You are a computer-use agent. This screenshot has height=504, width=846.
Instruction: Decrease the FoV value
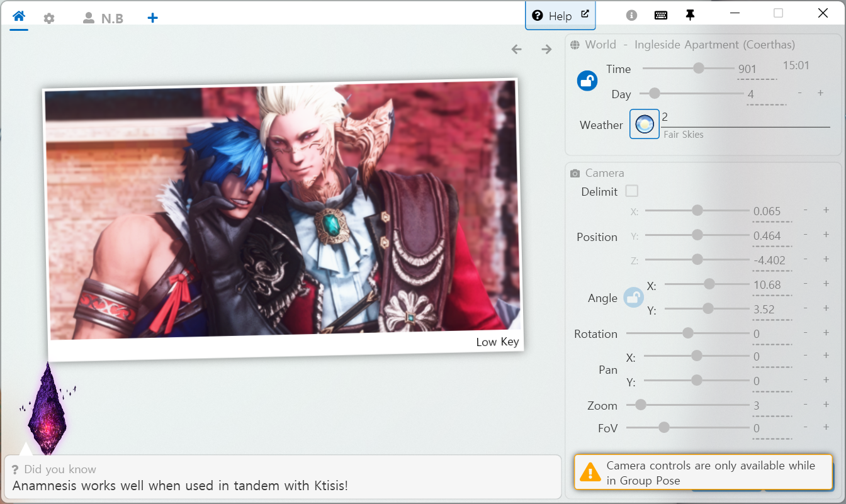[x=806, y=427]
